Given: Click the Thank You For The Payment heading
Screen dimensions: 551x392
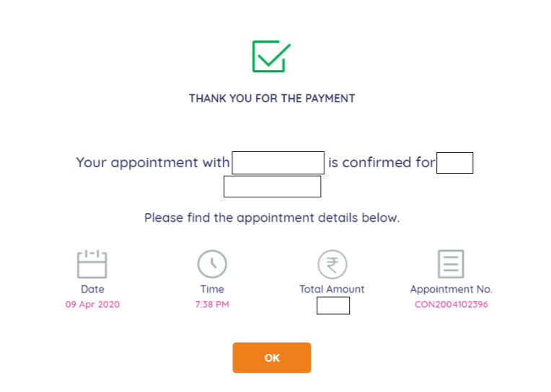Looking at the screenshot, I should pos(272,98).
